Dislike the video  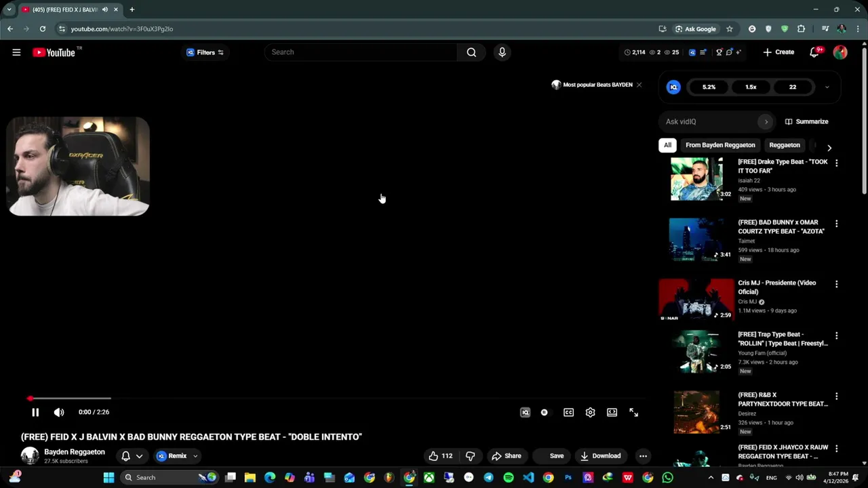[x=470, y=456]
